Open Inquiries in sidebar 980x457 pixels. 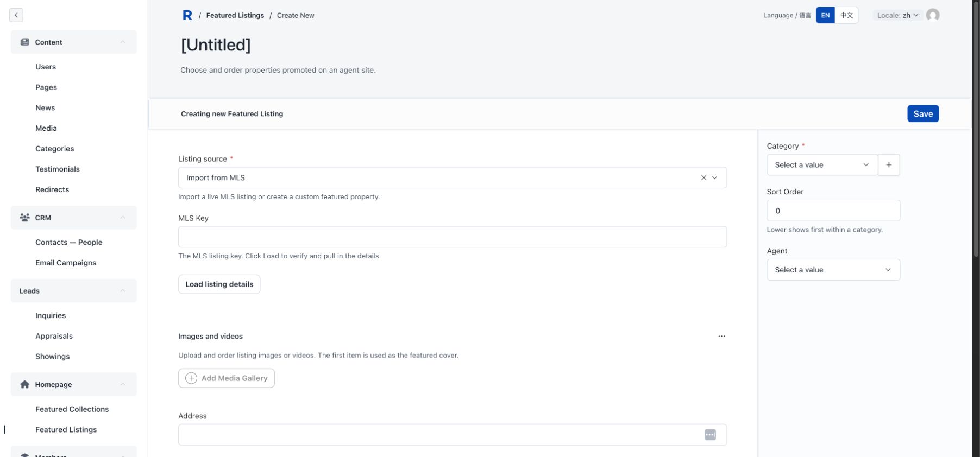click(51, 315)
